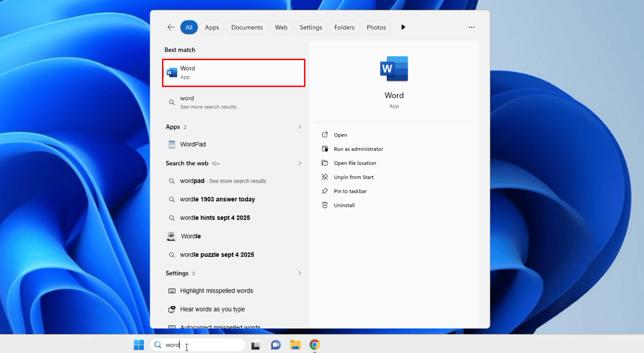
Task: Select 'word See more search results' entry
Action: (x=234, y=102)
